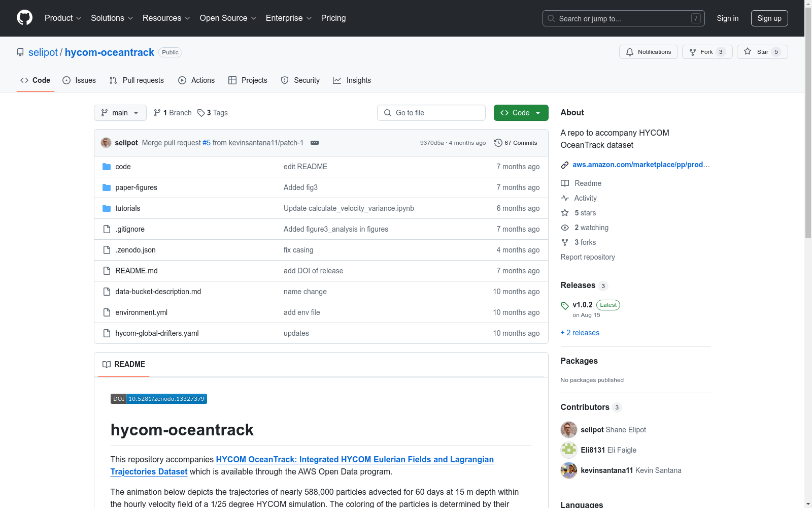Open the Pricing page
Screen dimensions: 812x508
pos(333,18)
